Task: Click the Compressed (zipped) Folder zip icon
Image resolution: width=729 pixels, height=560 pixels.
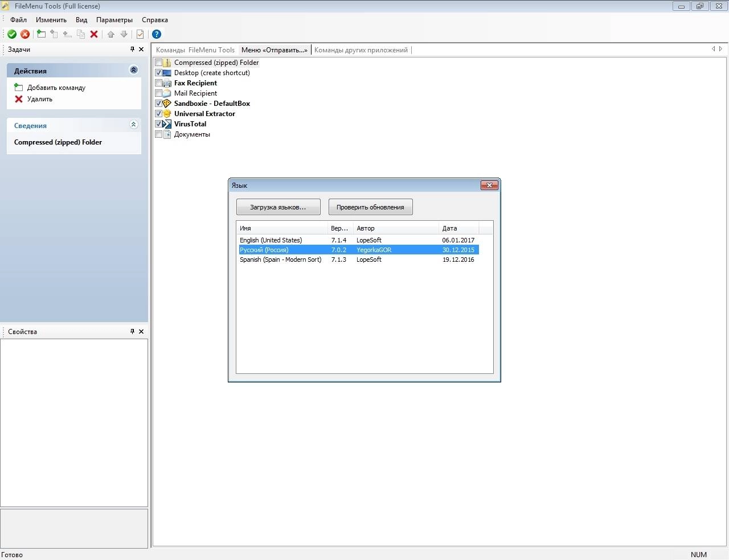Action: [x=167, y=63]
